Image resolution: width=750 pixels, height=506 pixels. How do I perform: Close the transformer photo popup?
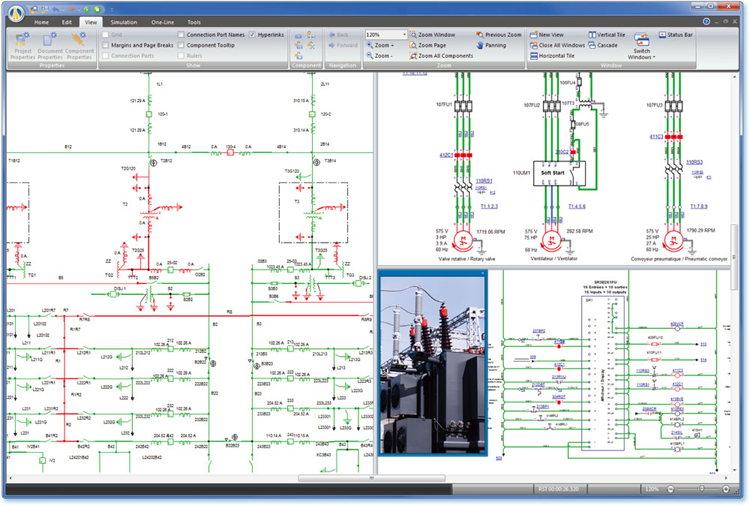point(482,273)
